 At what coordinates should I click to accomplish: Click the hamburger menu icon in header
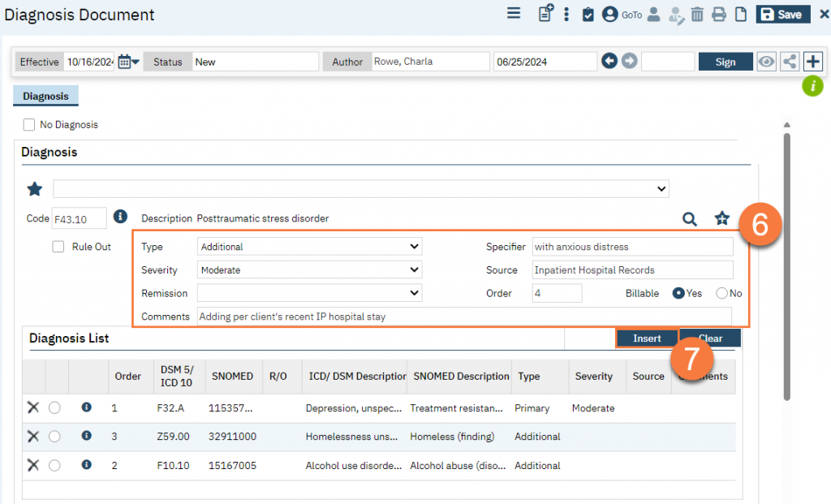coord(513,14)
